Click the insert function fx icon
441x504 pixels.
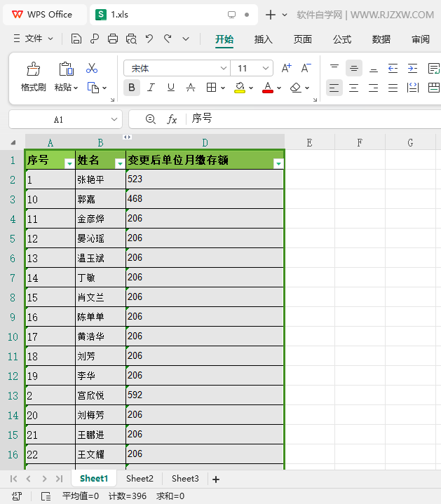172,119
